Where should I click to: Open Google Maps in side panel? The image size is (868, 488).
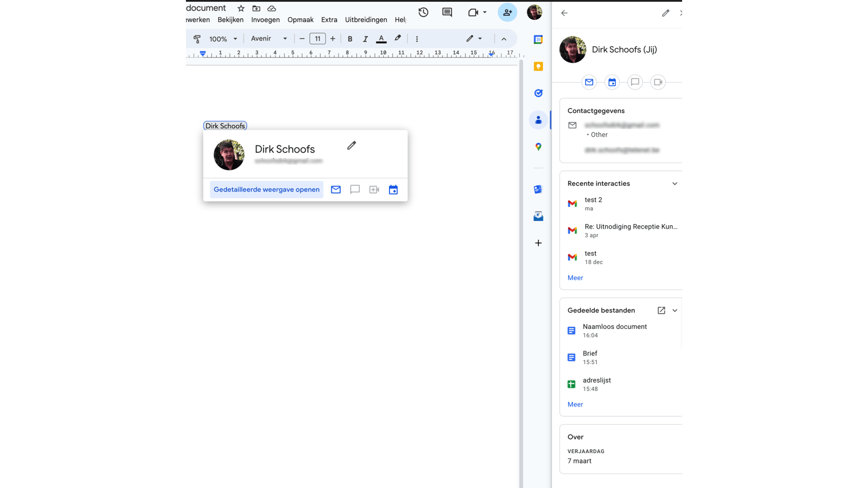tap(538, 147)
